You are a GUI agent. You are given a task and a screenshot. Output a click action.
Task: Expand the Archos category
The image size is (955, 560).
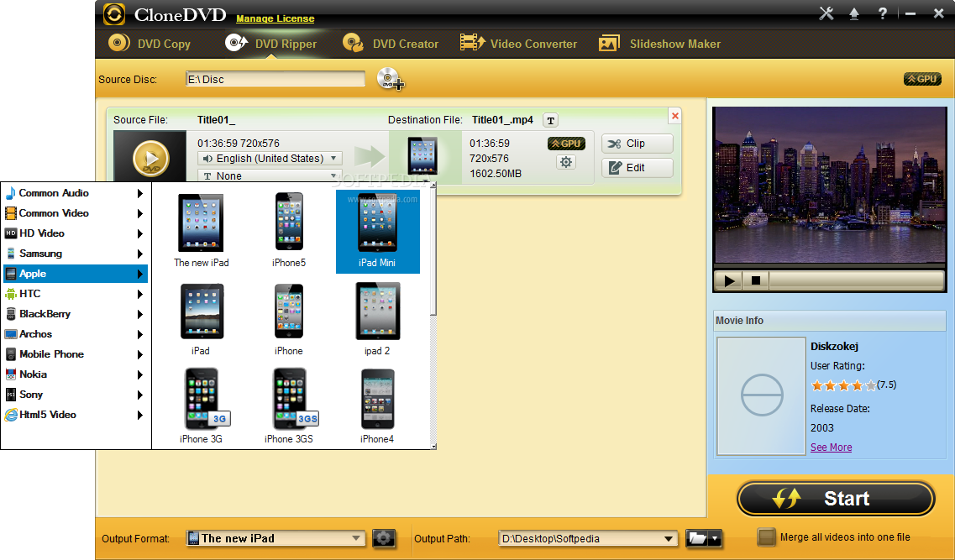76,333
